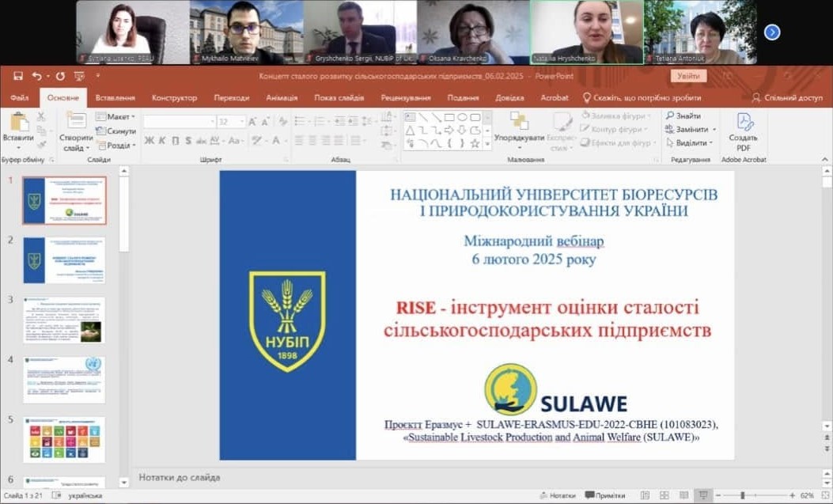Select slide 3 thumbnail
The width and height of the screenshot is (833, 504).
coord(64,320)
